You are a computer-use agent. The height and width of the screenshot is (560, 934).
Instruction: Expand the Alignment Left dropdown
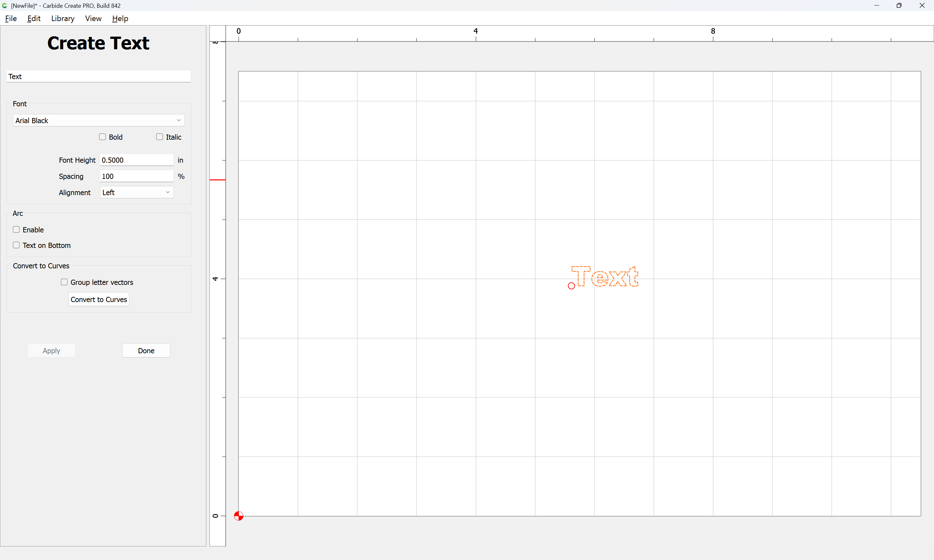136,192
